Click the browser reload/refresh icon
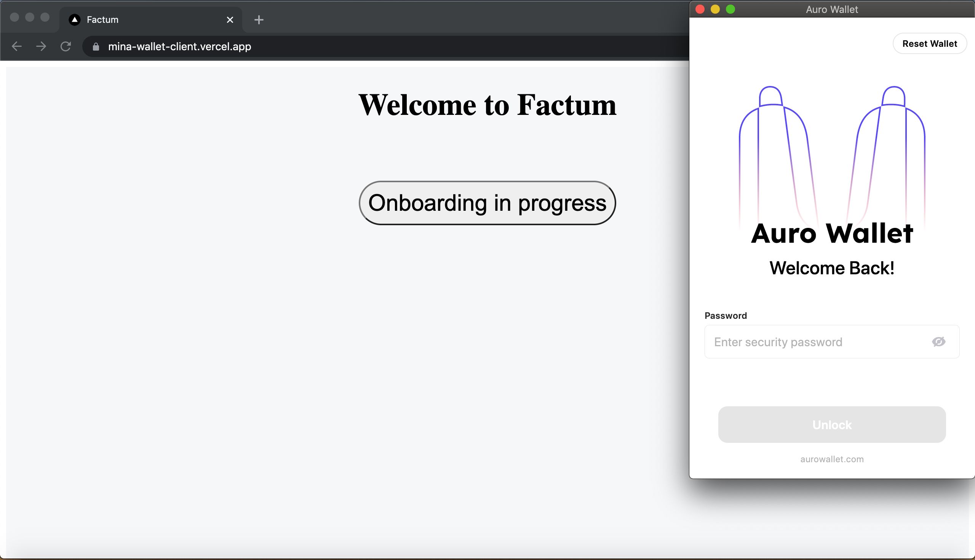The width and height of the screenshot is (975, 560). click(x=66, y=47)
